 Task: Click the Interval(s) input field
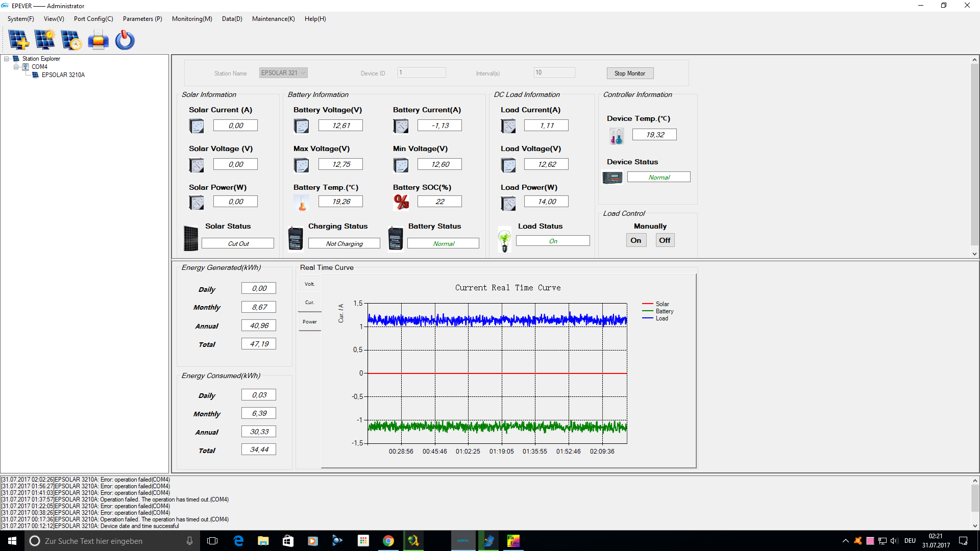(554, 72)
